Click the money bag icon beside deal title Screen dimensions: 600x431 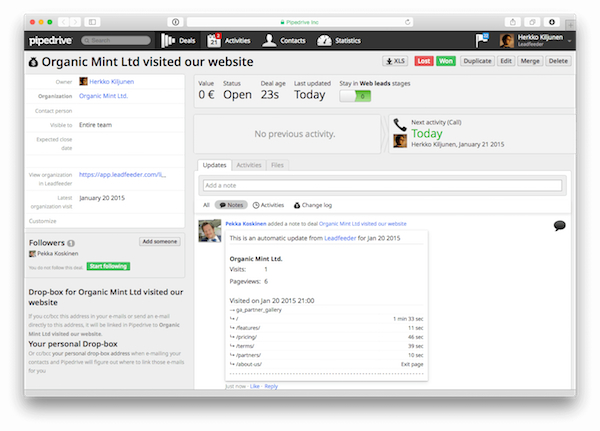click(33, 62)
